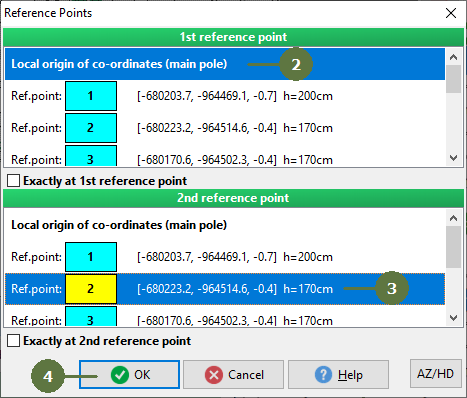
Task: Select Local origin (main pole) in 1st reference list
Action: 225,64
